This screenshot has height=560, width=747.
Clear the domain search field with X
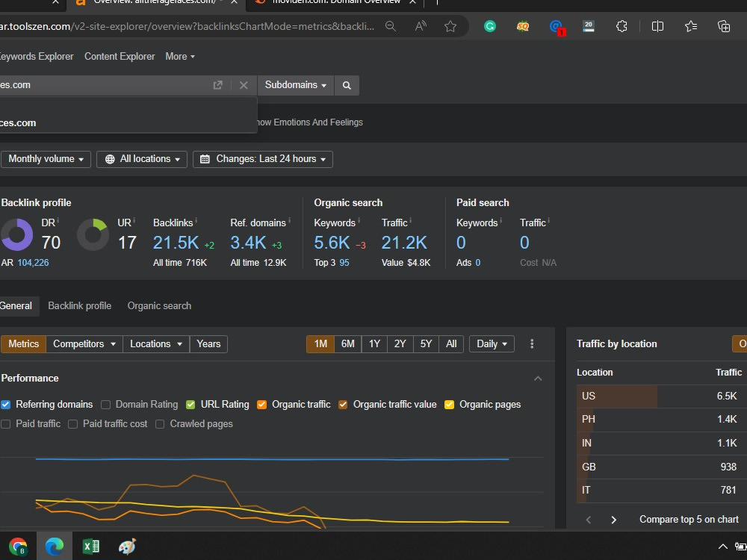pos(244,85)
